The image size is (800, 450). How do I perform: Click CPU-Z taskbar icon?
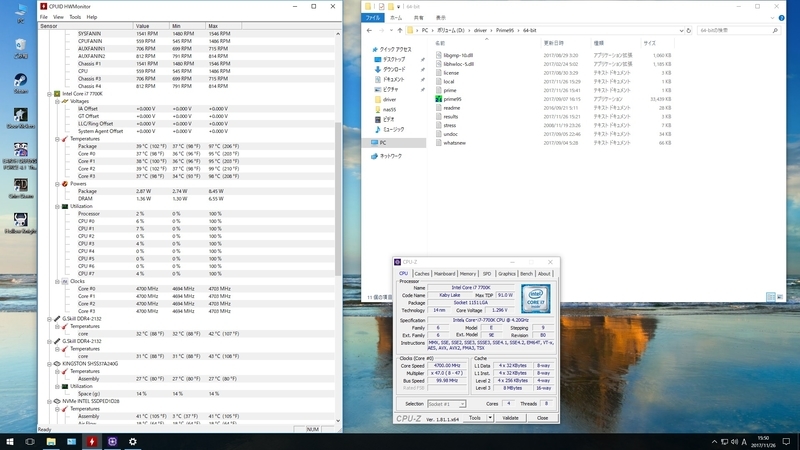112,441
